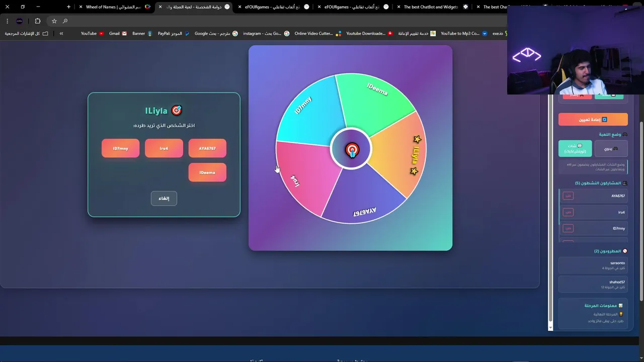Open the YouTube to Mp3 Converter bookmark

click(x=464, y=34)
